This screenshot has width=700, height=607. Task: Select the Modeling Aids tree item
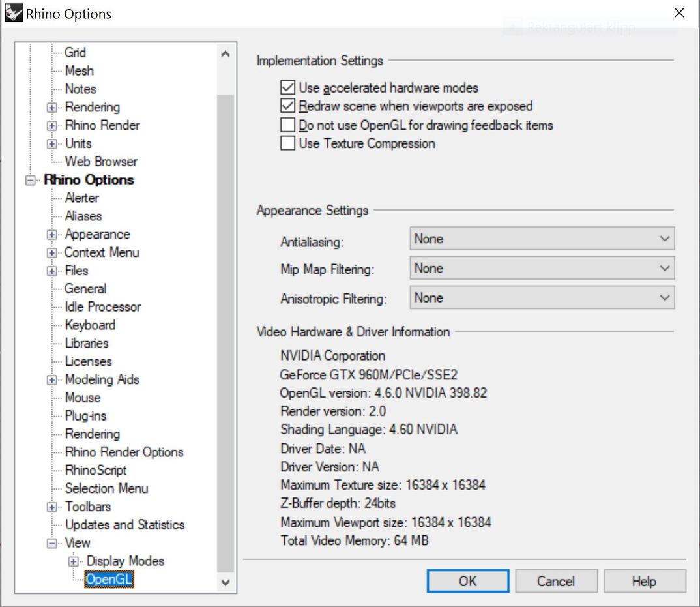(102, 379)
